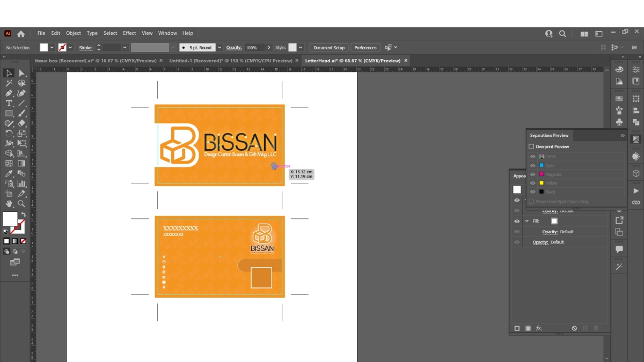Activate the Hand tool
The width and height of the screenshot is (644, 362).
click(x=9, y=204)
